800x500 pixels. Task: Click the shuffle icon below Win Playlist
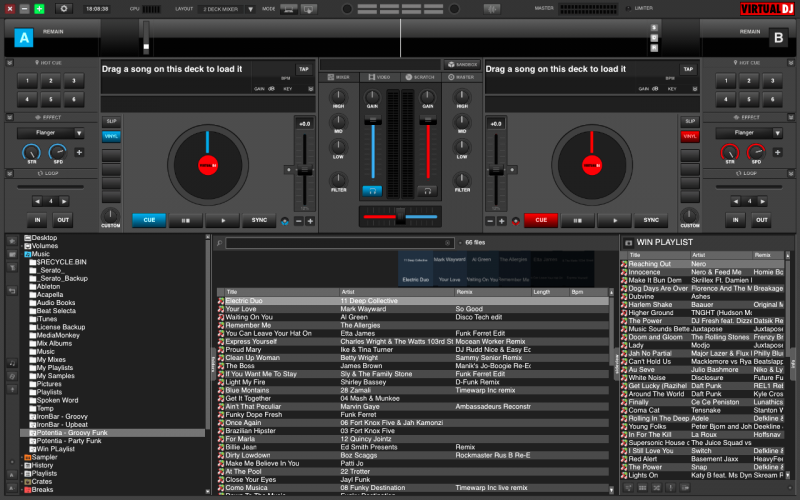(657, 488)
